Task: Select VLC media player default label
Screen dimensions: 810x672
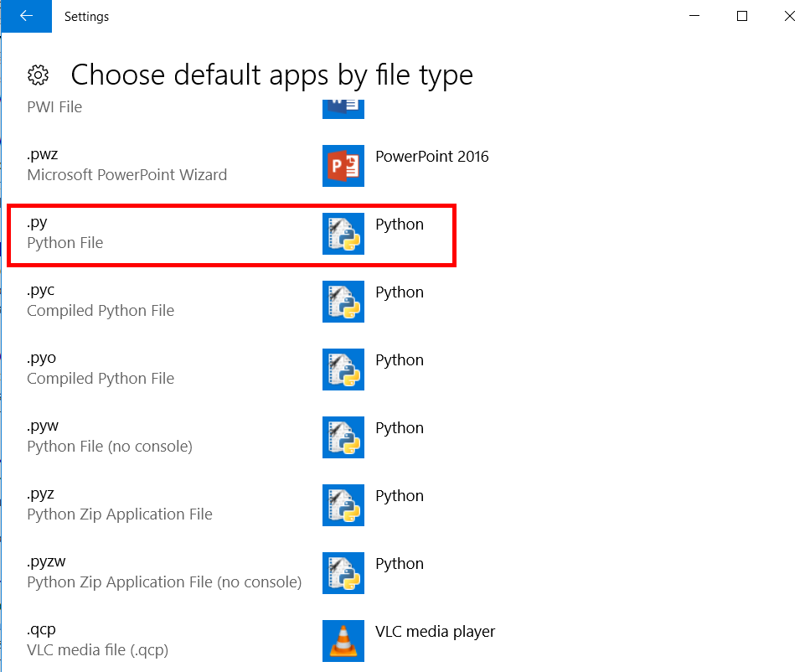Action: click(x=435, y=631)
